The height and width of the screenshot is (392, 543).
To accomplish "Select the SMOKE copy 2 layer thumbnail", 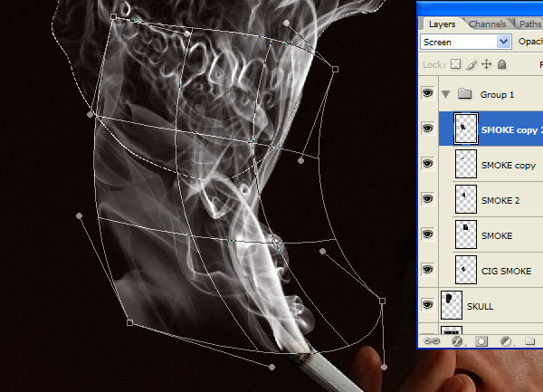I will coord(466,129).
